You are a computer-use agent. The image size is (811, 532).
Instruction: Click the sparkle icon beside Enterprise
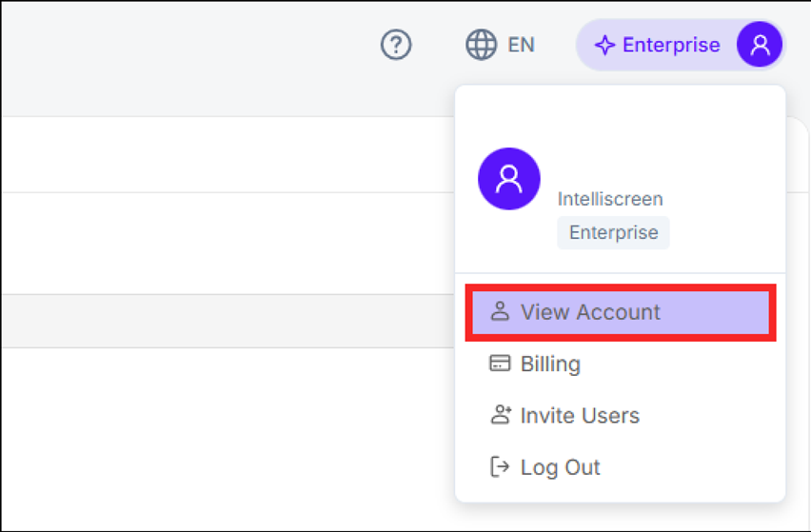click(x=604, y=46)
